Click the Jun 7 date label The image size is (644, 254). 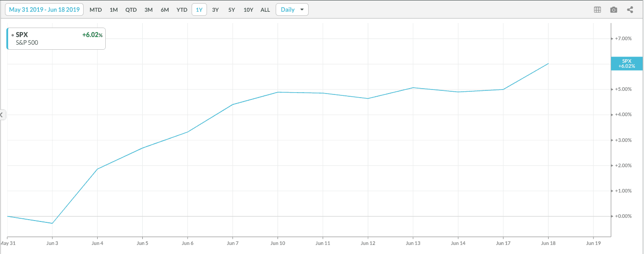(x=233, y=243)
